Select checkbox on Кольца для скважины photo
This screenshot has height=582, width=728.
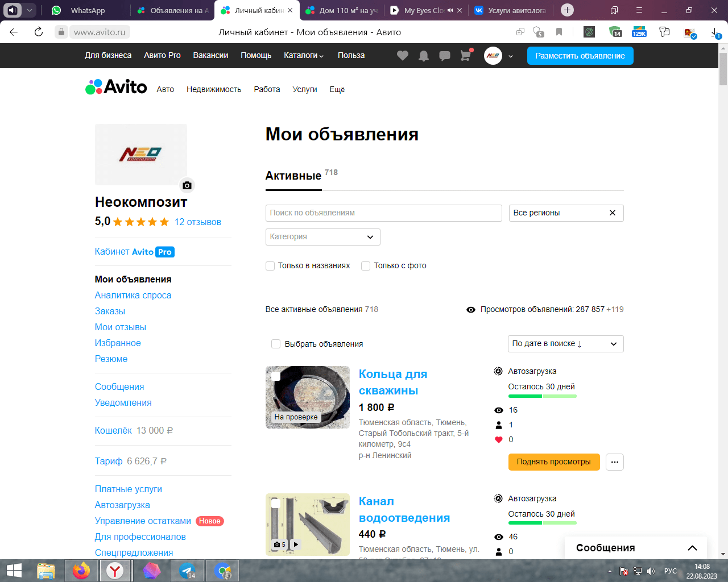pos(276,376)
